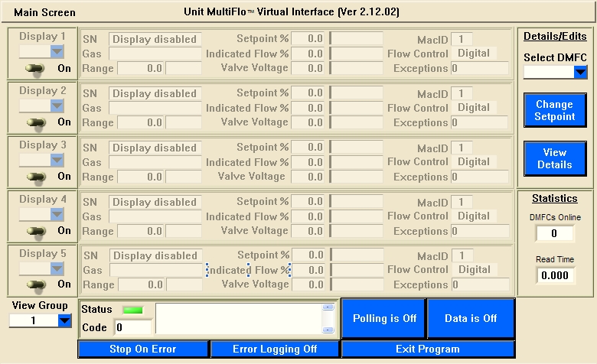
Task: Click Display 1 Setpoint % value
Action: tap(308, 38)
